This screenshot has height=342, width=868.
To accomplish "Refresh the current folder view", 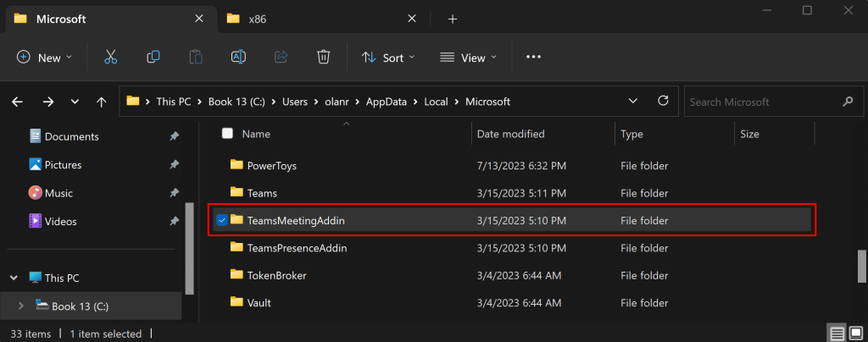I will tap(663, 102).
